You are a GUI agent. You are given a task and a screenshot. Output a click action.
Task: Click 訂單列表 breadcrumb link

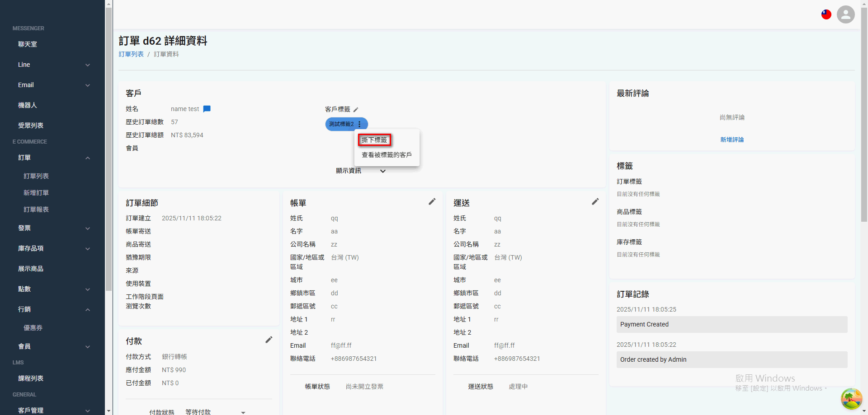point(131,54)
